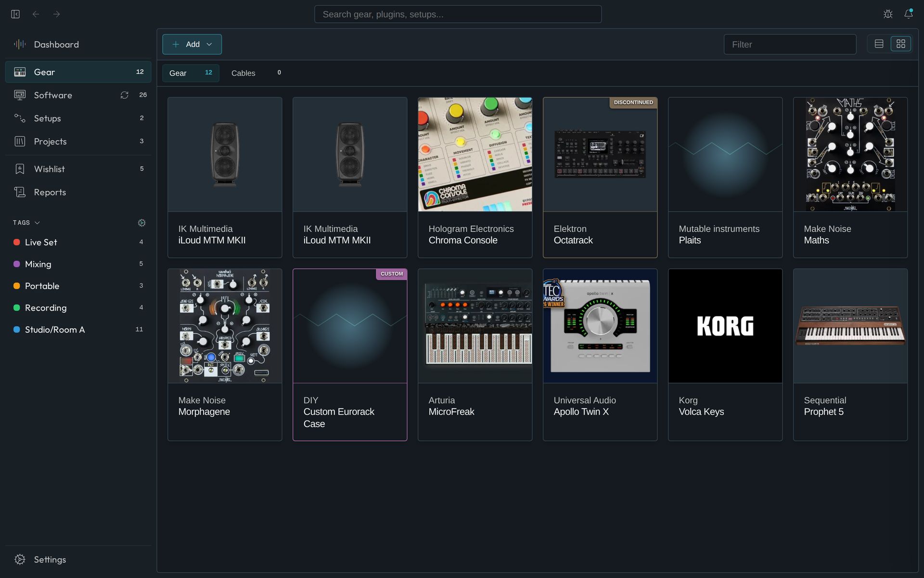Filter by red Live Set tag
Image resolution: width=924 pixels, height=578 pixels.
(x=78, y=242)
